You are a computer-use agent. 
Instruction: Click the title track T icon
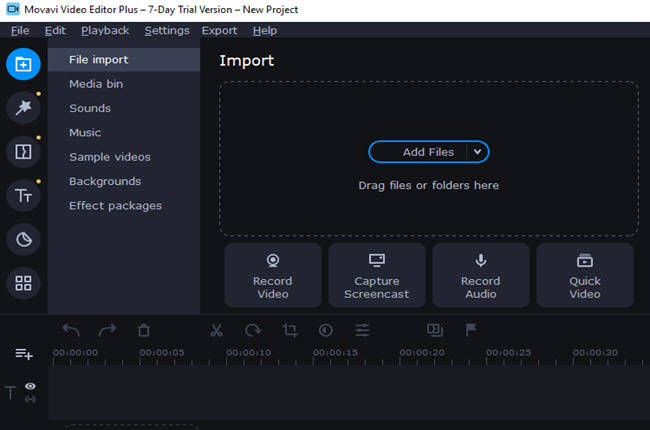[x=10, y=392]
